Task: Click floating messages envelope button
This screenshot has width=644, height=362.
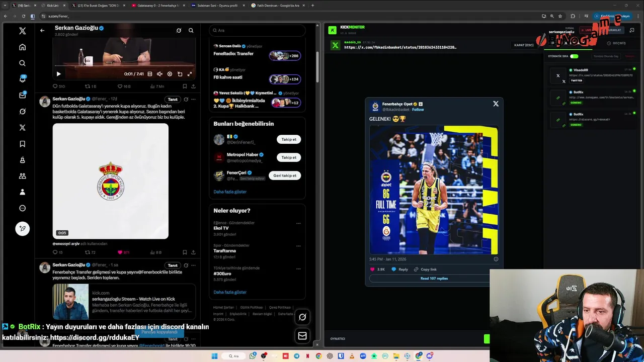Action: click(x=302, y=336)
